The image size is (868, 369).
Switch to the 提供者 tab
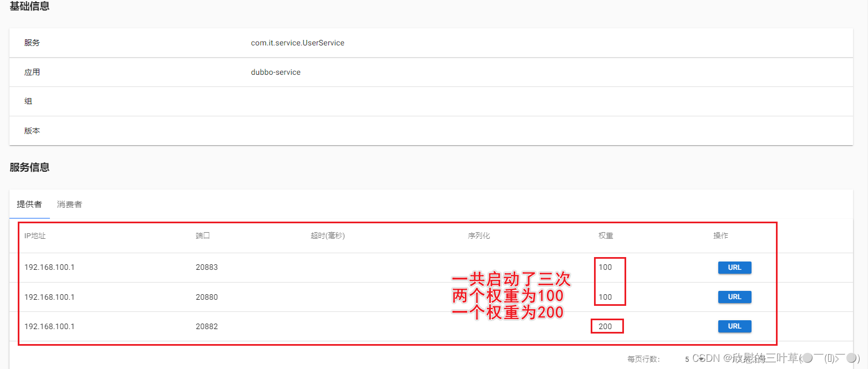tap(29, 204)
